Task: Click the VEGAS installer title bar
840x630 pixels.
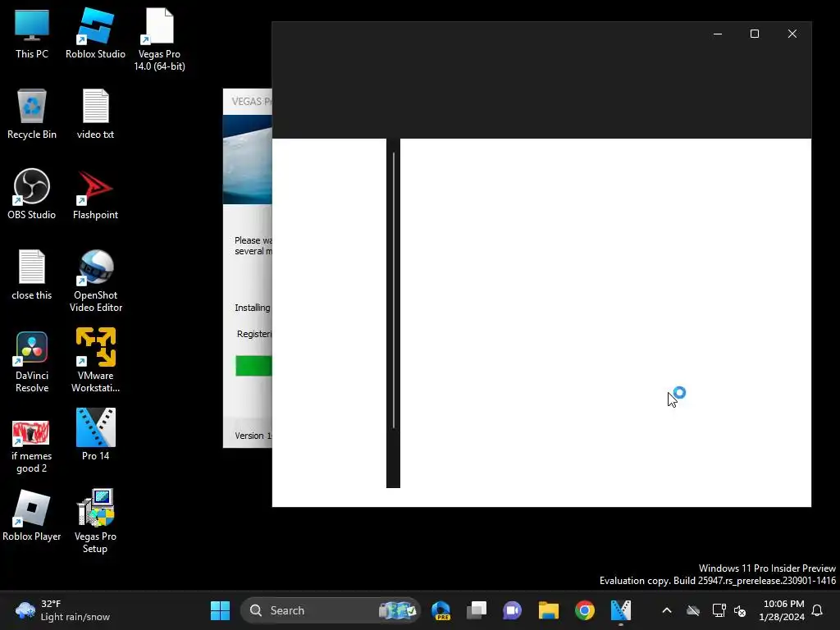Action: tap(248, 102)
